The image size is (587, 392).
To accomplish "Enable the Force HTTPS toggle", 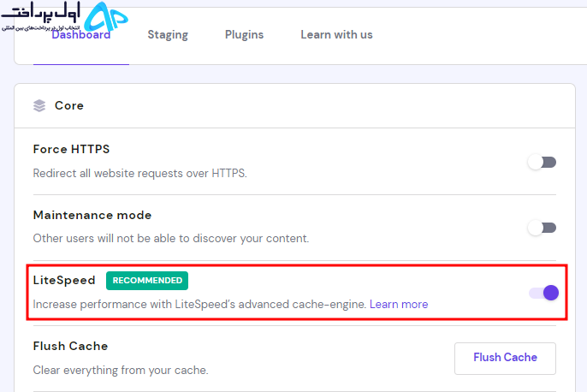I will click(x=543, y=162).
